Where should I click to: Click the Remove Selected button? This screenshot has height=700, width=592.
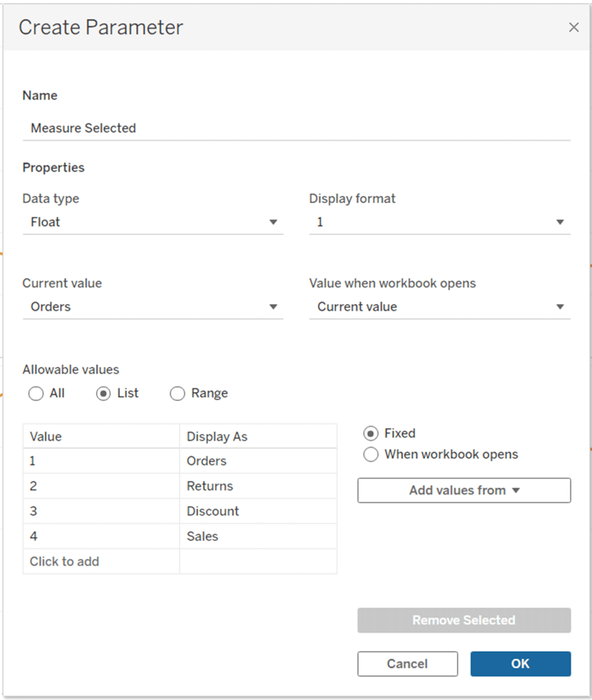pyautogui.click(x=464, y=620)
